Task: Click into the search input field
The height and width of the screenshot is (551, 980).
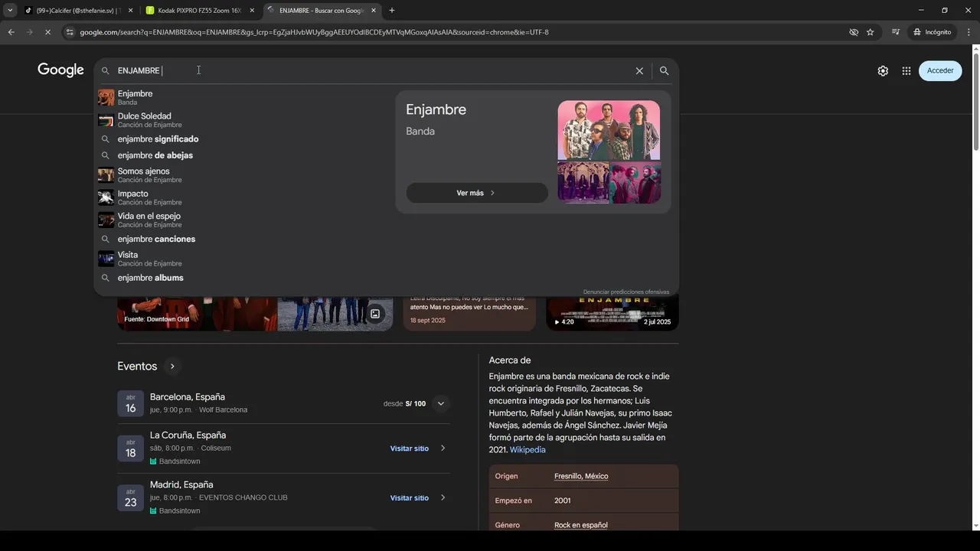Action: [x=374, y=70]
